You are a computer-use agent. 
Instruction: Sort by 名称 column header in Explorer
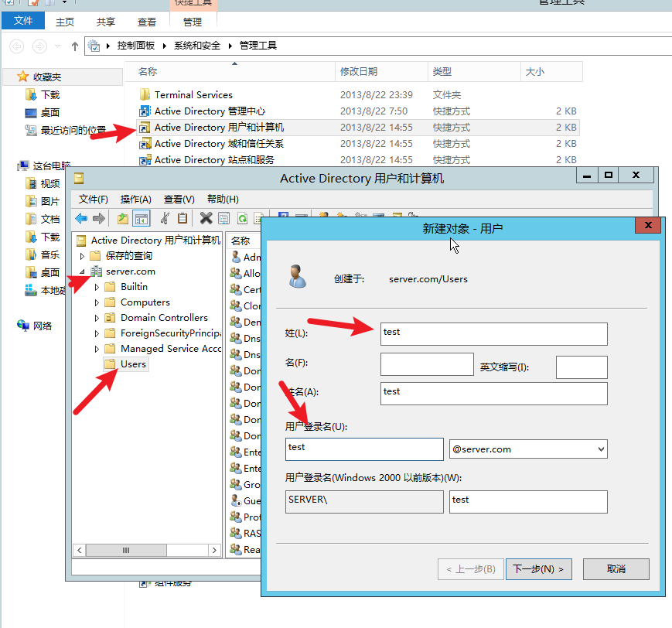coord(230,72)
